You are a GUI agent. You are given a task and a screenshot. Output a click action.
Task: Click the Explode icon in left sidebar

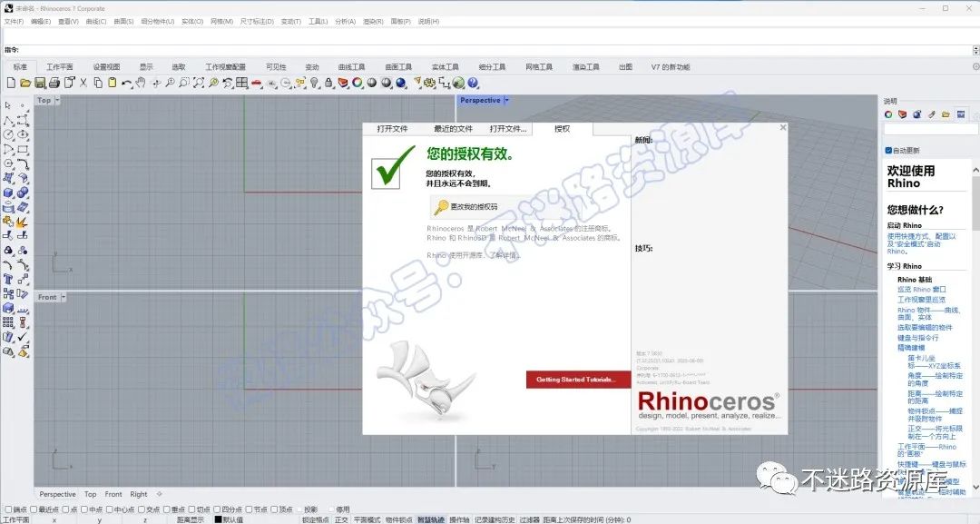23,222
